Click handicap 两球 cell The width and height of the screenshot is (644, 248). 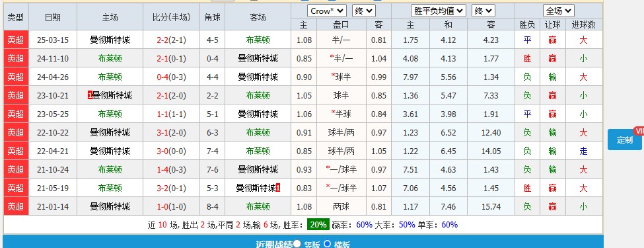click(x=341, y=206)
